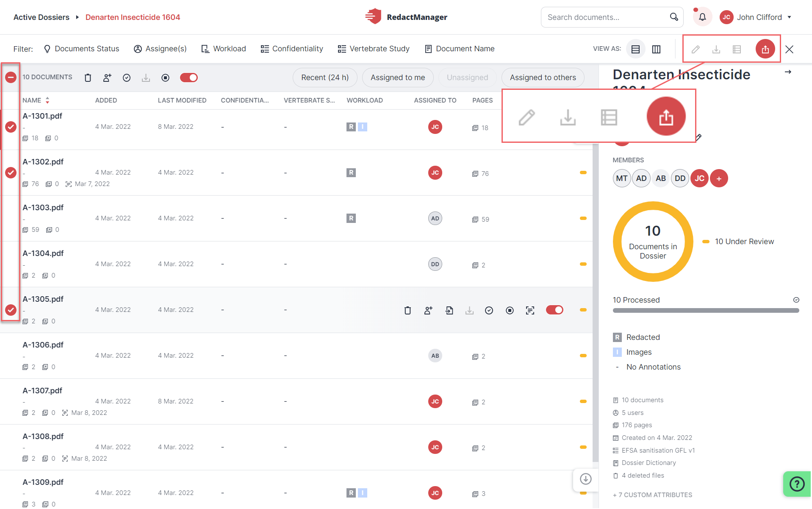Open Dossier Dictionary link

click(644, 463)
